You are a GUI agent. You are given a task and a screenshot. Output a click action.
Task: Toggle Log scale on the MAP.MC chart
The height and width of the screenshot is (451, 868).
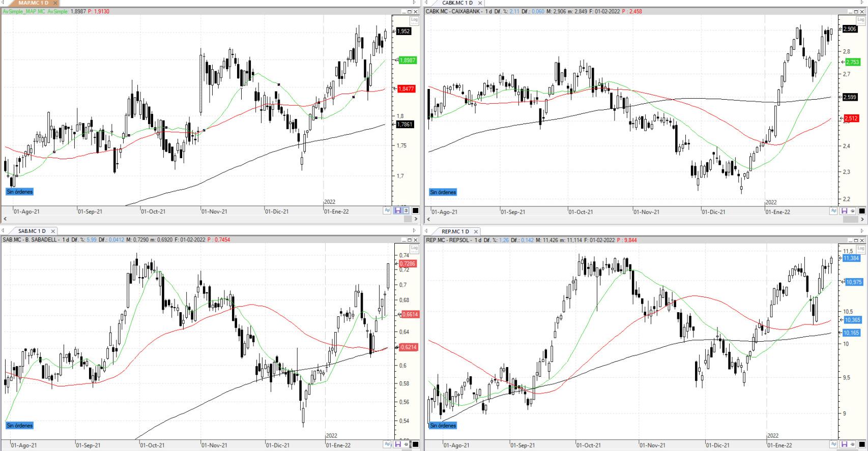[x=414, y=20]
